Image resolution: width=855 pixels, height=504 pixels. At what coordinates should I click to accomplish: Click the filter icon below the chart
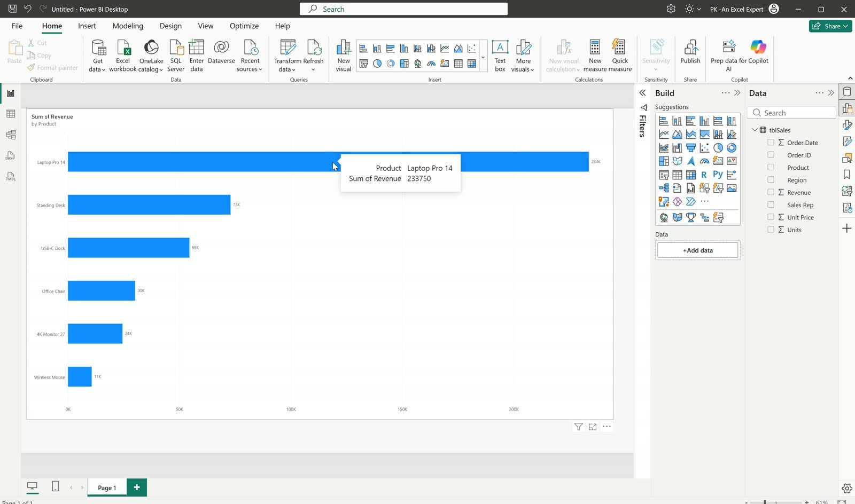(x=578, y=427)
